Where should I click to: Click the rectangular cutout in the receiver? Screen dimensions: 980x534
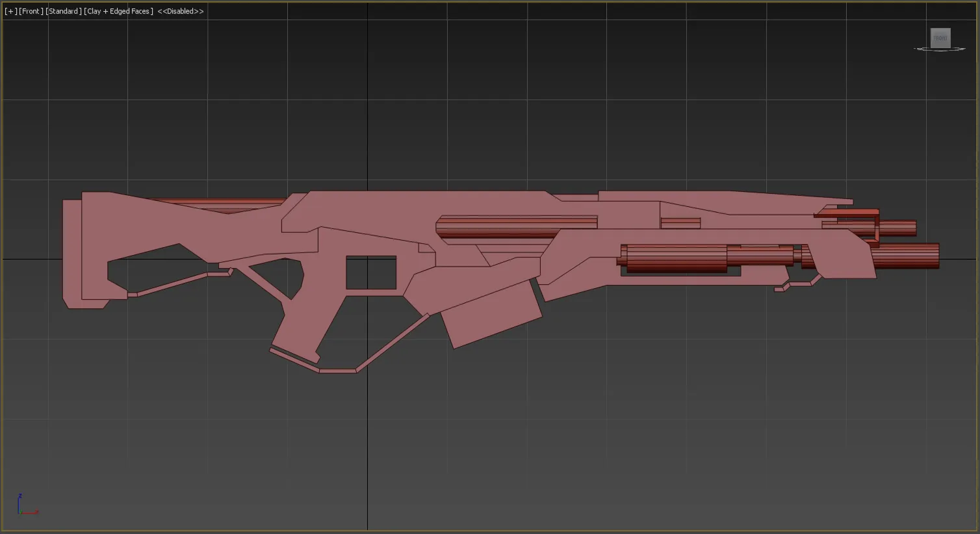pos(371,273)
